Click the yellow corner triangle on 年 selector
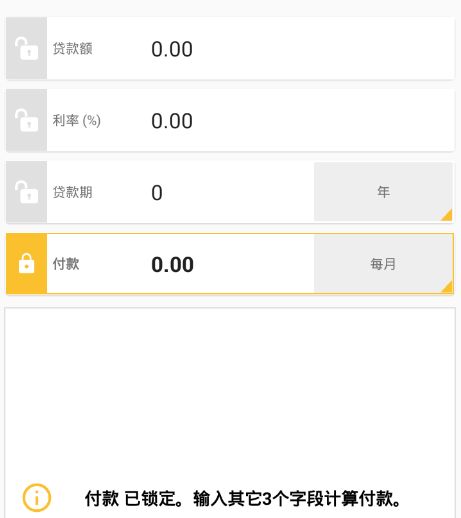This screenshot has height=518, width=461. [447, 215]
